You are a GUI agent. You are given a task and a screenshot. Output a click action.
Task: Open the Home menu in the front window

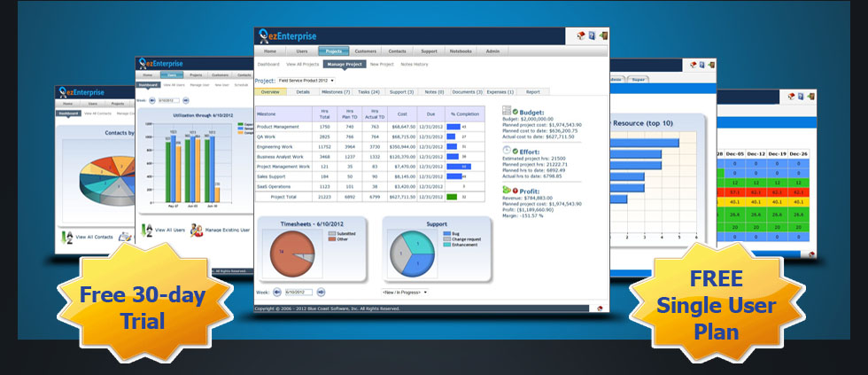pyautogui.click(x=270, y=51)
